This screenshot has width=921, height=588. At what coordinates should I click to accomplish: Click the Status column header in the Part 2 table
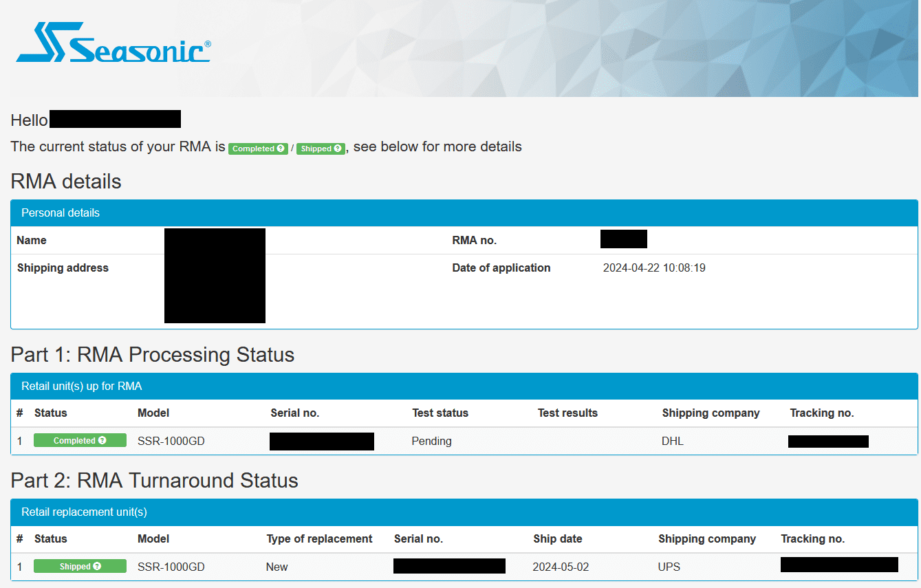pos(51,539)
